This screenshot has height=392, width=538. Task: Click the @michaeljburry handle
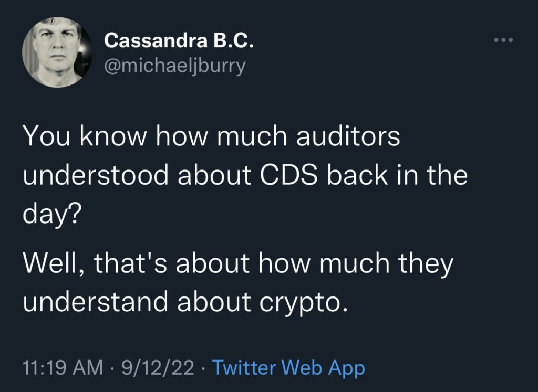coord(175,67)
